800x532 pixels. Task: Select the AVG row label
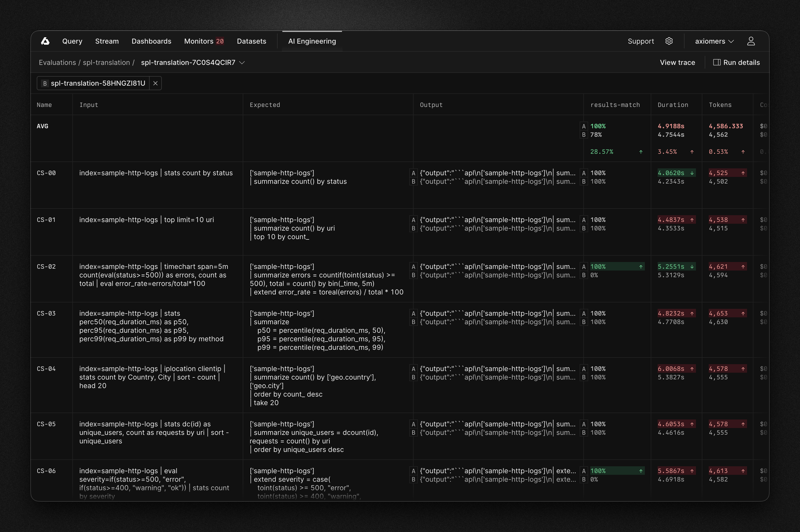tap(42, 126)
